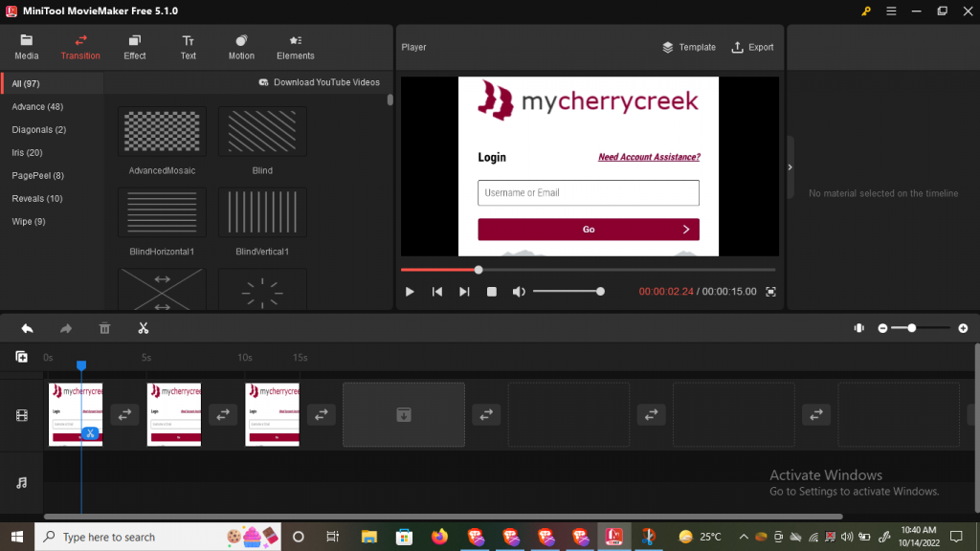This screenshot has height=551, width=980.
Task: Click transition slot after first clip
Action: pos(125,415)
